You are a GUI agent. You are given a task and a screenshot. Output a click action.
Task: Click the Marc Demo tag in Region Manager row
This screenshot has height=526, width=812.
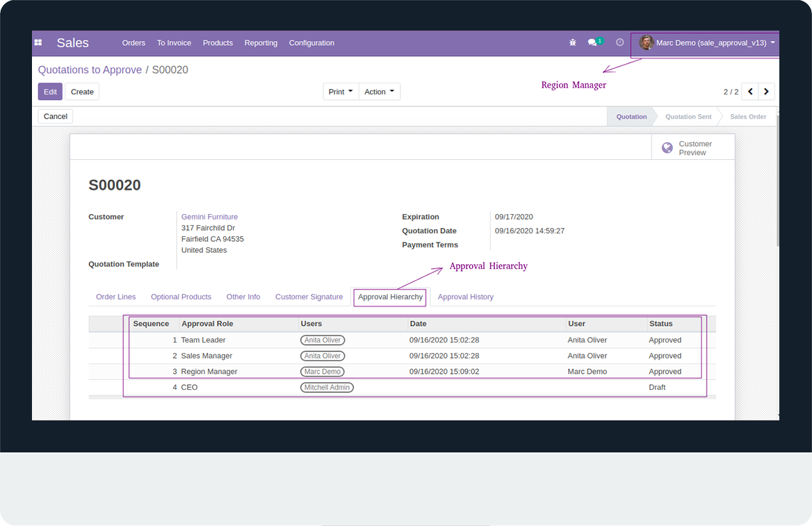pos(323,372)
